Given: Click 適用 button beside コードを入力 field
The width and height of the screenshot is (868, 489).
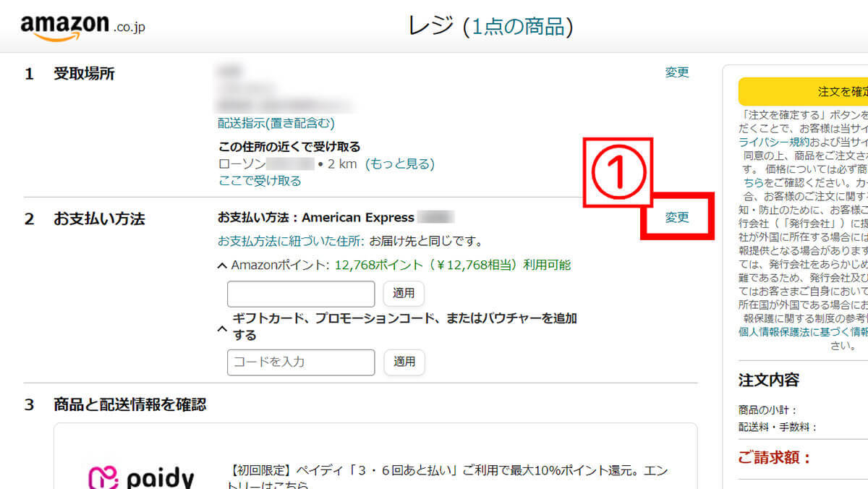Looking at the screenshot, I should pos(404,362).
